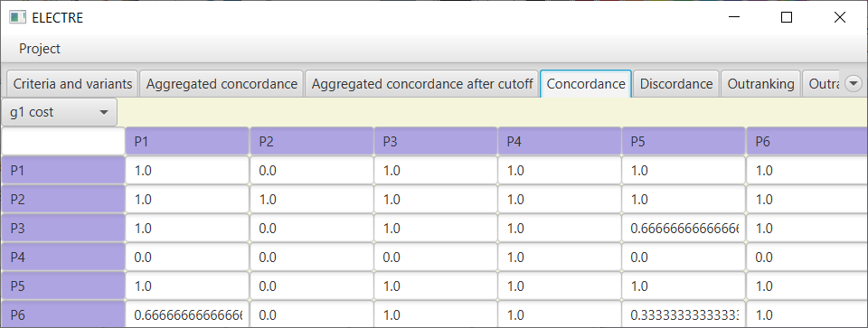This screenshot has height=328, width=868.
Task: Click the P6 column header
Action: click(807, 142)
